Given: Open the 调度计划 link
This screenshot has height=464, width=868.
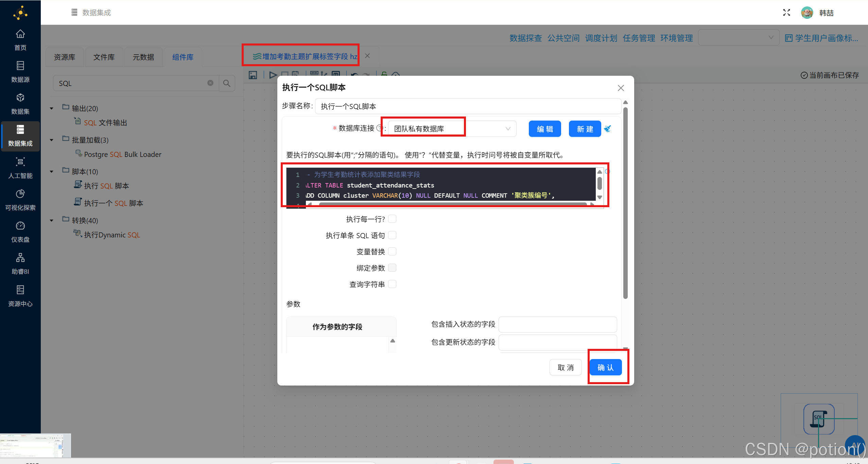Looking at the screenshot, I should [x=601, y=38].
